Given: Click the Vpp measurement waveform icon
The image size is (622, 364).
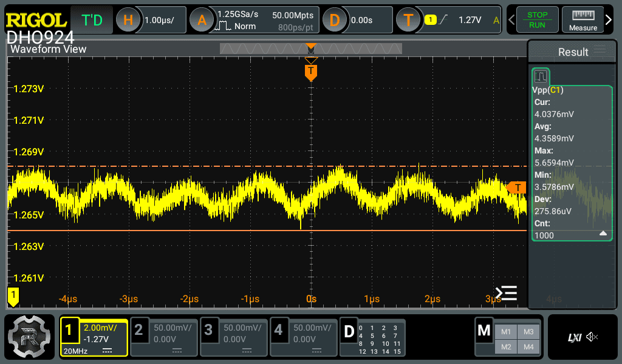Looking at the screenshot, I should click(540, 76).
